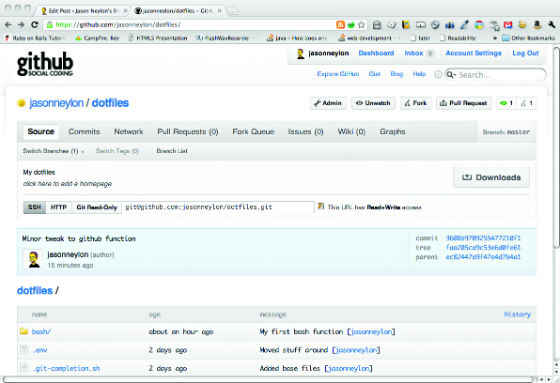This screenshot has height=383, width=560.
Task: Open the Gmail extension icon in toolbar
Action: [508, 25]
